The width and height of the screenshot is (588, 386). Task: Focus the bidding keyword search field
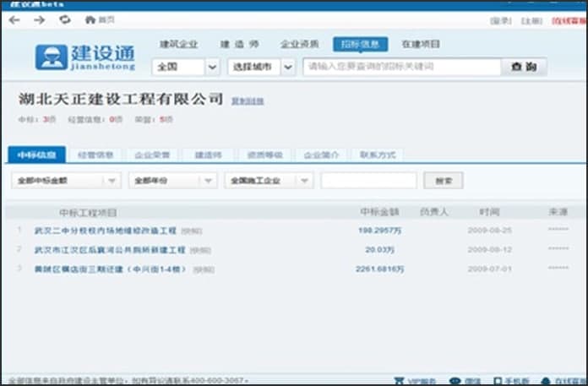402,67
